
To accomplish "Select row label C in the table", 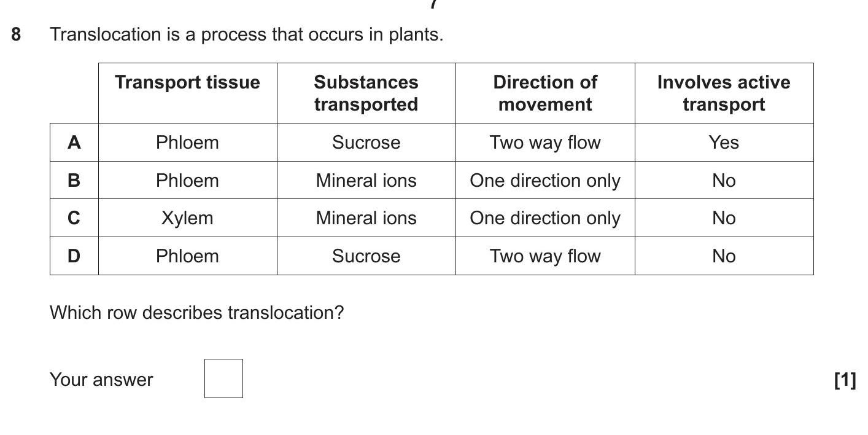I will [x=74, y=218].
